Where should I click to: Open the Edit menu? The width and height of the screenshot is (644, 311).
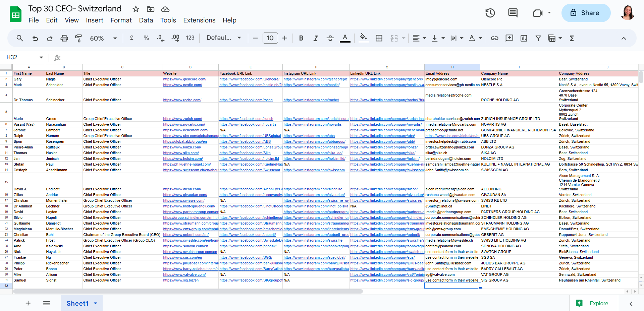(x=52, y=20)
